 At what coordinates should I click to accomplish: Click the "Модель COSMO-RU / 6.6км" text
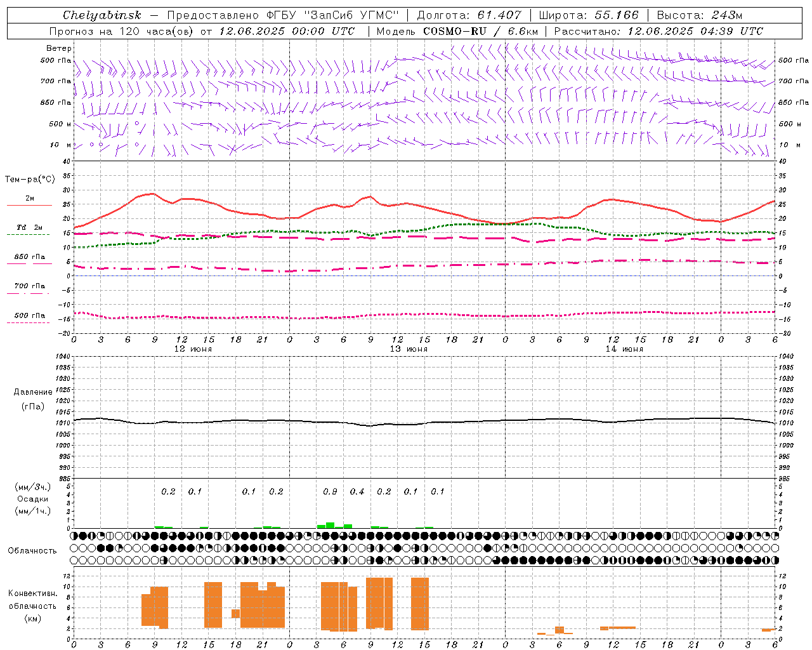(457, 31)
